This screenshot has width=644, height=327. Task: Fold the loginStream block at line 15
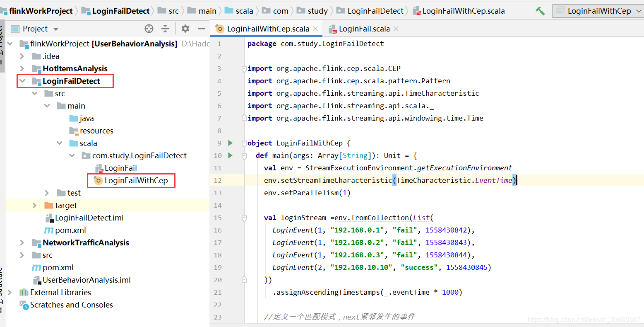coord(244,218)
